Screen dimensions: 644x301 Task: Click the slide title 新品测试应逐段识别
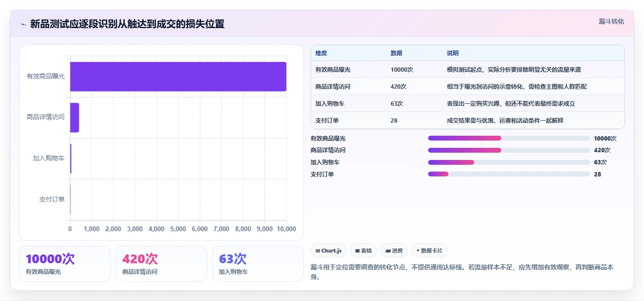tap(127, 24)
